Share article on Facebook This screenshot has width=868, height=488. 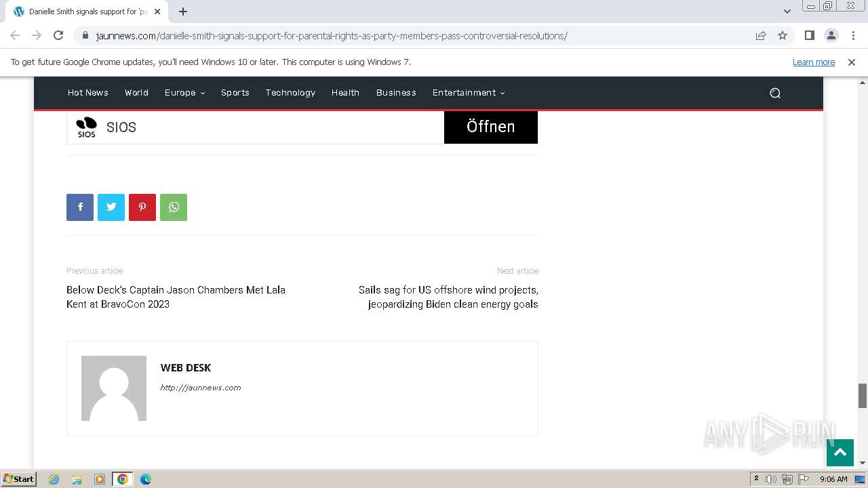(x=80, y=207)
